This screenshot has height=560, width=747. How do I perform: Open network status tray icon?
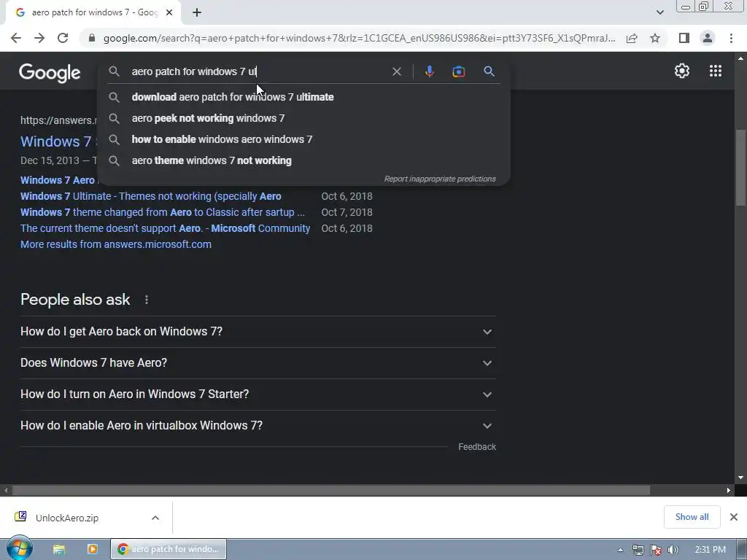[x=638, y=550]
